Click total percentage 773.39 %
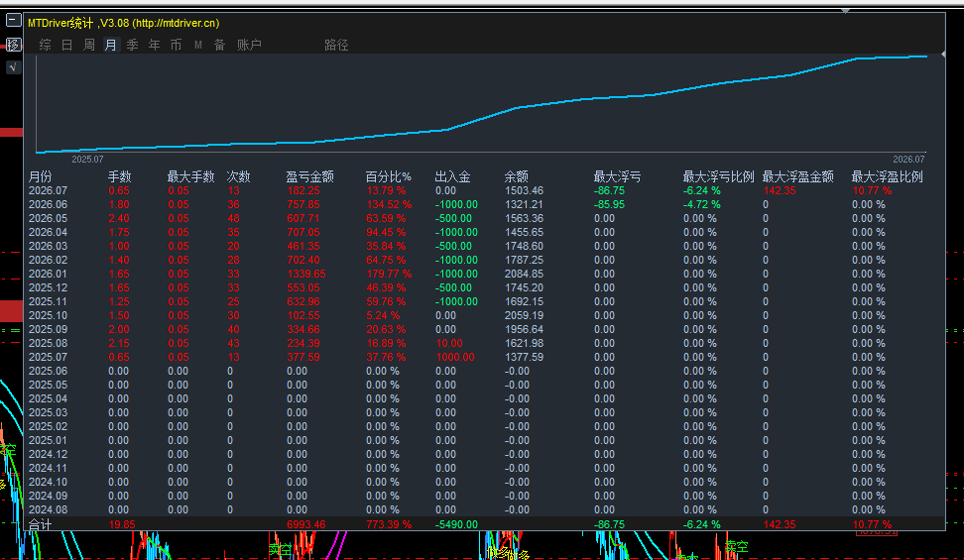The width and height of the screenshot is (964, 560). pyautogui.click(x=389, y=524)
